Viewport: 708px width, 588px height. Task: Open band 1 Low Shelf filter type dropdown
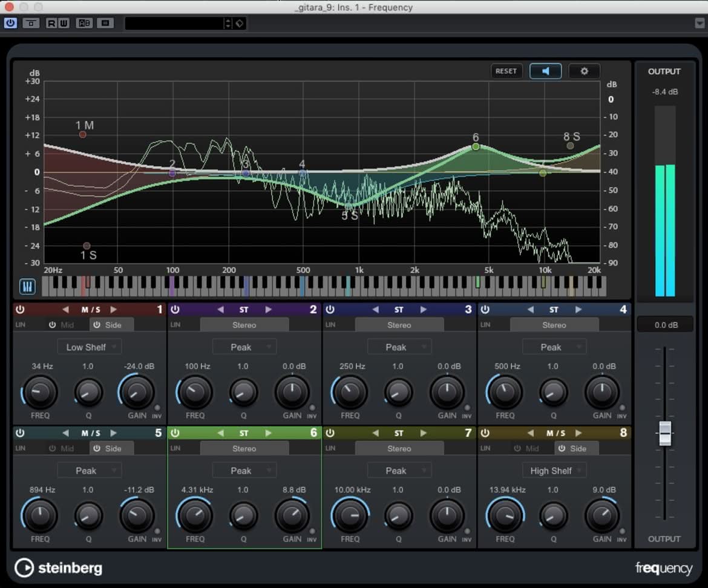pyautogui.click(x=90, y=347)
